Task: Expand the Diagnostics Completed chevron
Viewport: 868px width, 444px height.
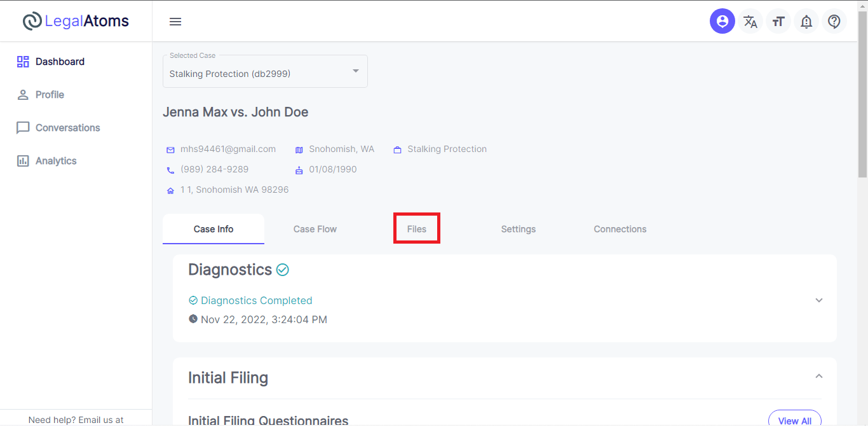Action: pyautogui.click(x=819, y=300)
